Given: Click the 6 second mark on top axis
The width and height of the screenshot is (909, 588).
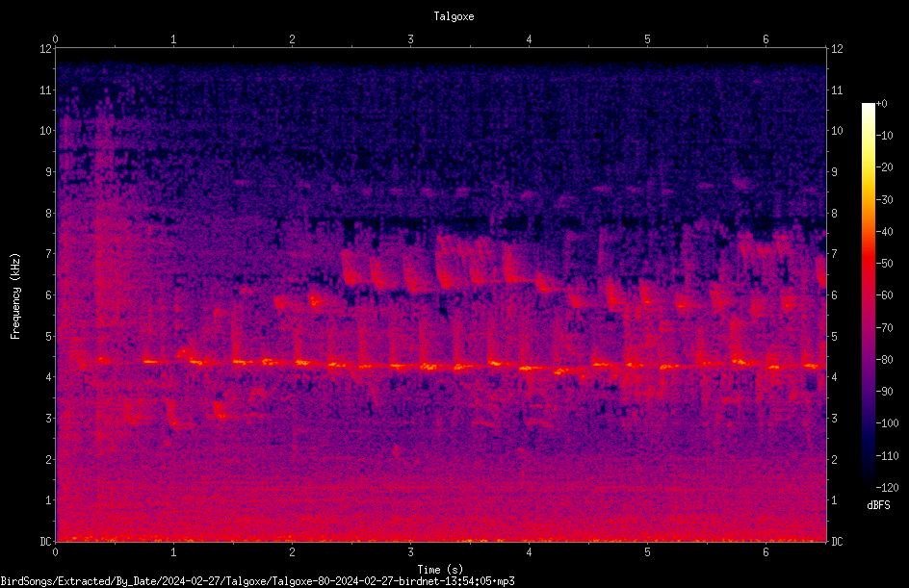Looking at the screenshot, I should pyautogui.click(x=766, y=39).
